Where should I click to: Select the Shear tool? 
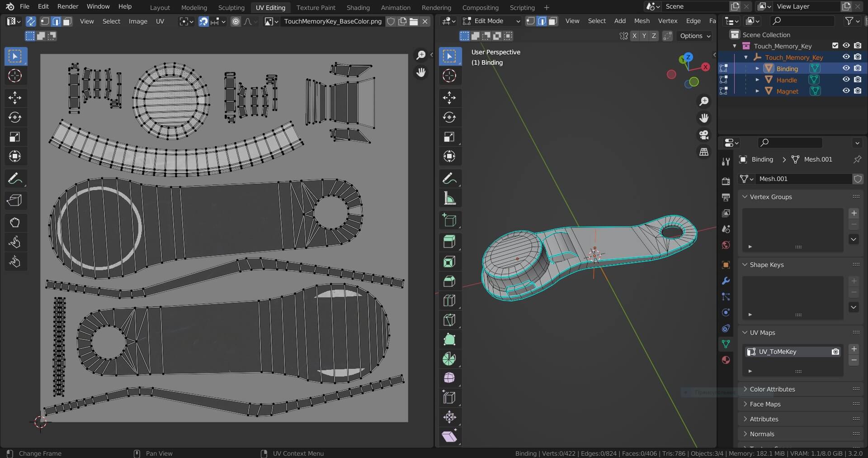pyautogui.click(x=449, y=437)
